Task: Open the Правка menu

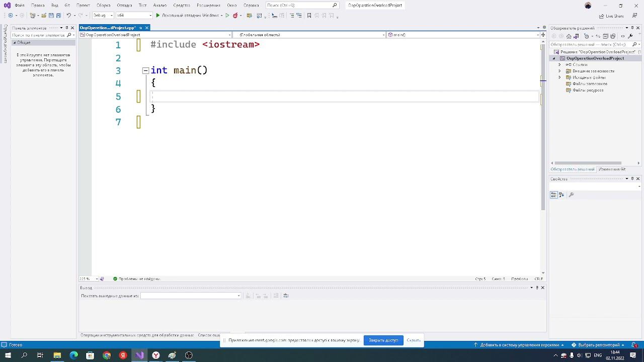Action: 38,5
